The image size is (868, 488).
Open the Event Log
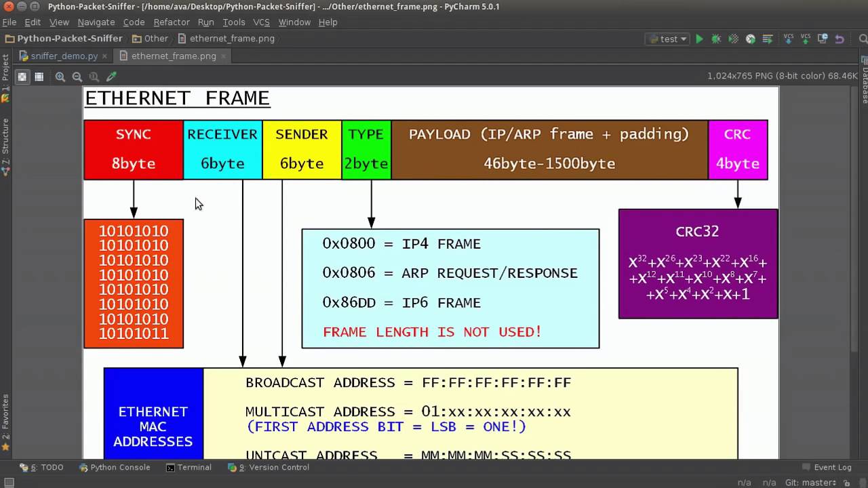(x=827, y=468)
